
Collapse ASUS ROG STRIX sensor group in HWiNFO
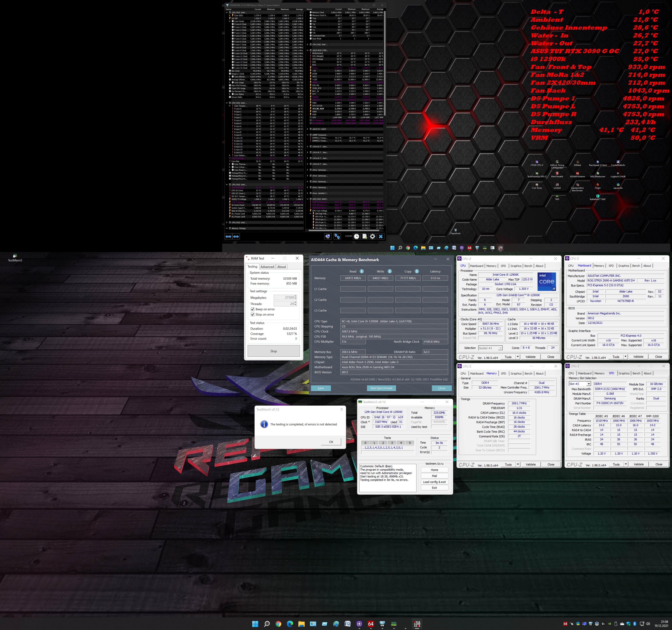pyautogui.click(x=308, y=50)
